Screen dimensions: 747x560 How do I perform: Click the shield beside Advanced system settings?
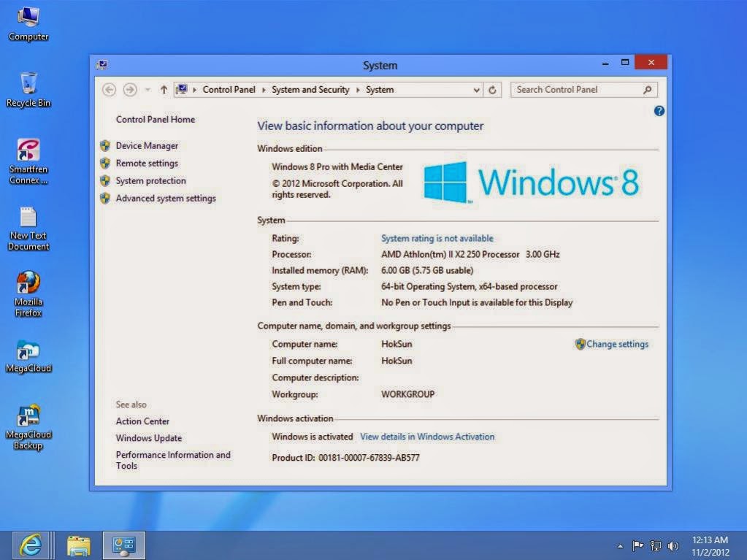pos(105,199)
